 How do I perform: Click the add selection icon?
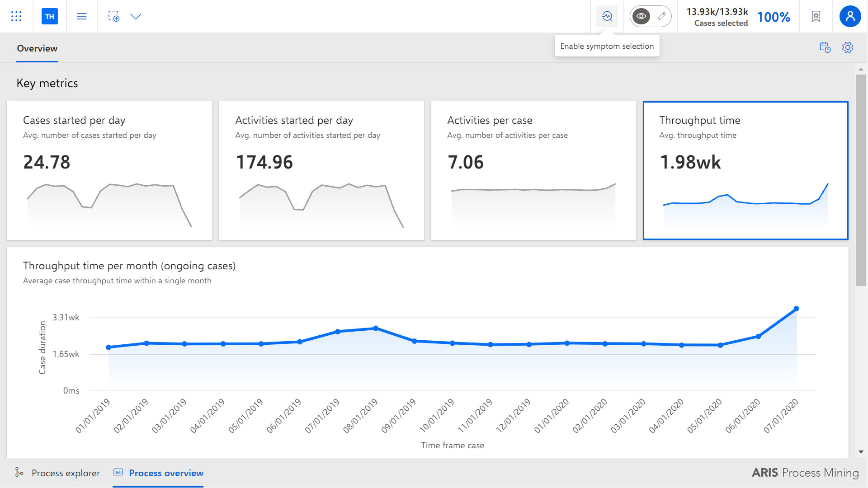click(x=114, y=16)
